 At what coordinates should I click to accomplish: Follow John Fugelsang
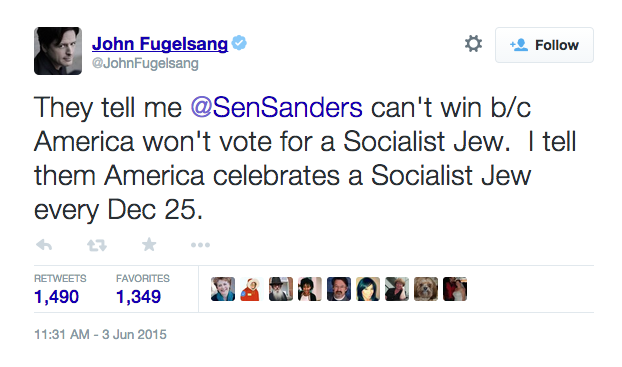point(544,45)
